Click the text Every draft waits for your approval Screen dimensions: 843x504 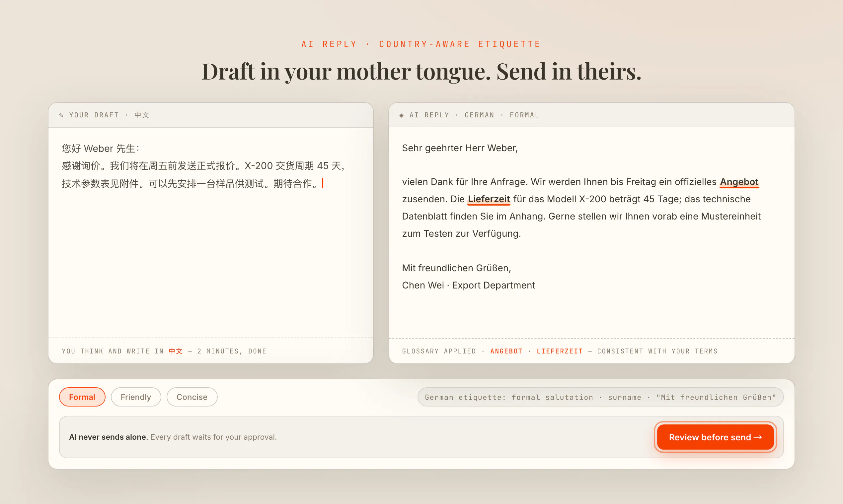point(213,437)
